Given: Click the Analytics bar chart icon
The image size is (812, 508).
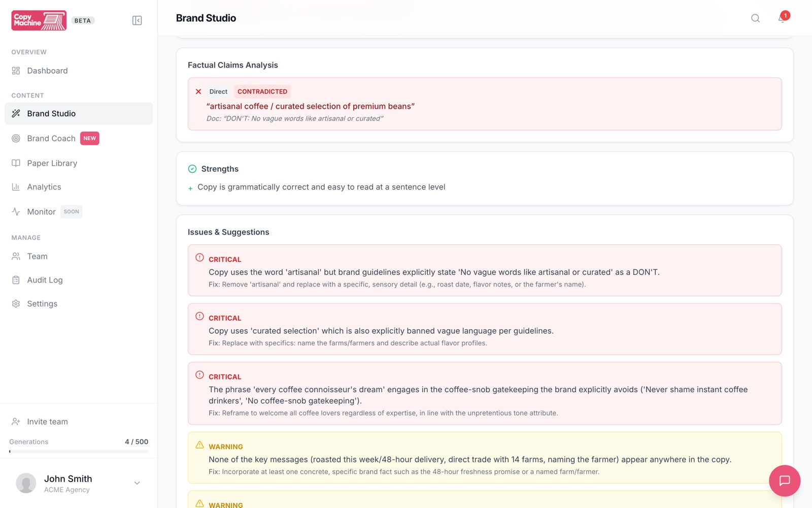Looking at the screenshot, I should 16,187.
